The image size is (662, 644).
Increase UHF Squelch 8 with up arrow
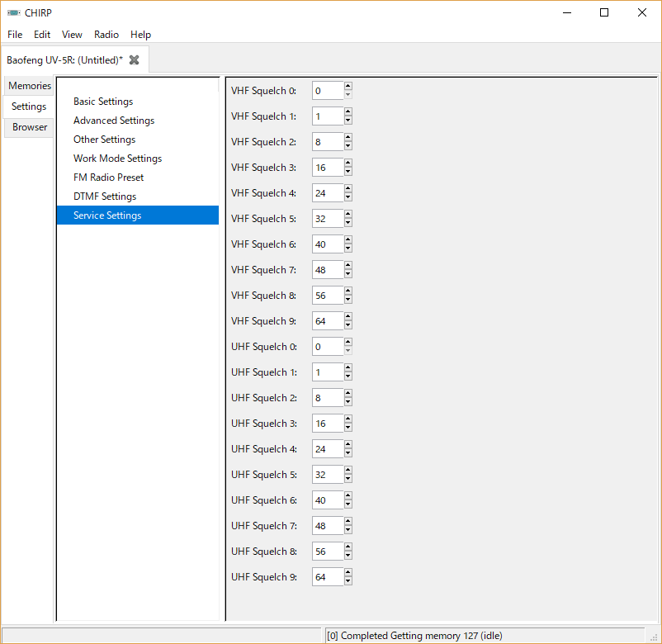pos(348,547)
